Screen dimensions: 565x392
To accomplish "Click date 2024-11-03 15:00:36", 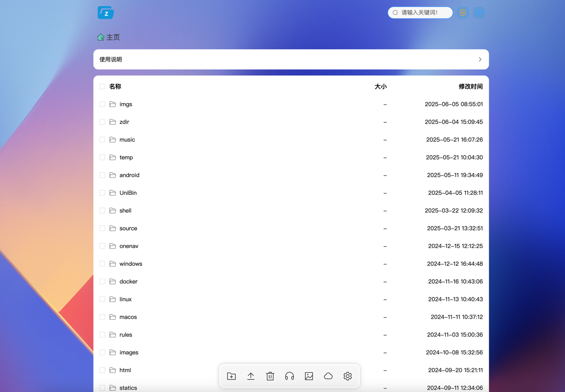I will click(455, 335).
